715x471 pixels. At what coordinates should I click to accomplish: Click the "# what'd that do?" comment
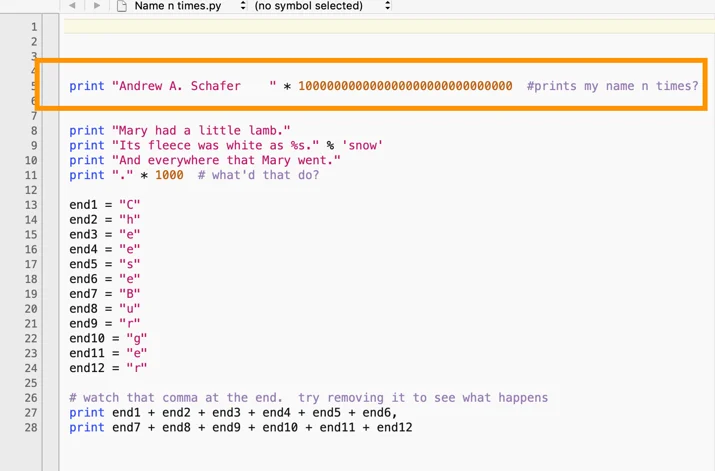(259, 175)
